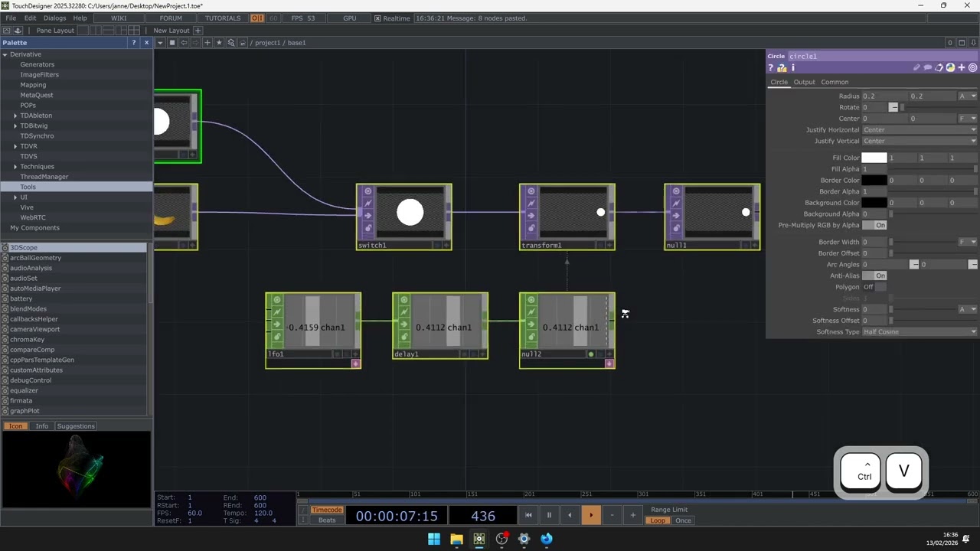Viewport: 980px width, 551px height.
Task: Click the search magnifier icon in path bar
Action: click(x=231, y=43)
